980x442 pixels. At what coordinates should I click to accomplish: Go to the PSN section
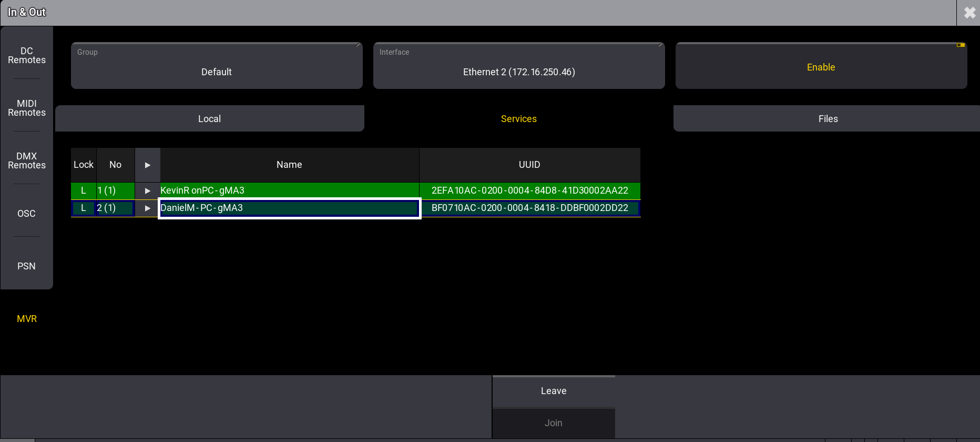click(27, 266)
